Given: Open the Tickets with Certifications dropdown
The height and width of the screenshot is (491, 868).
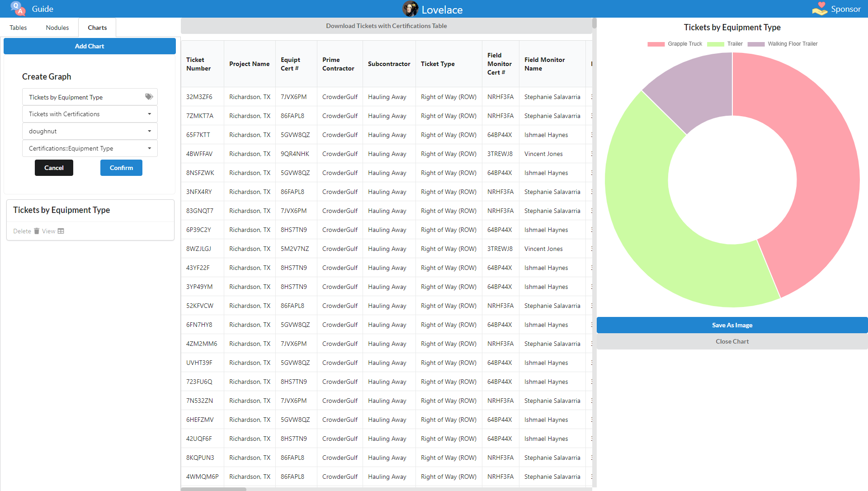Looking at the screenshot, I should point(90,114).
